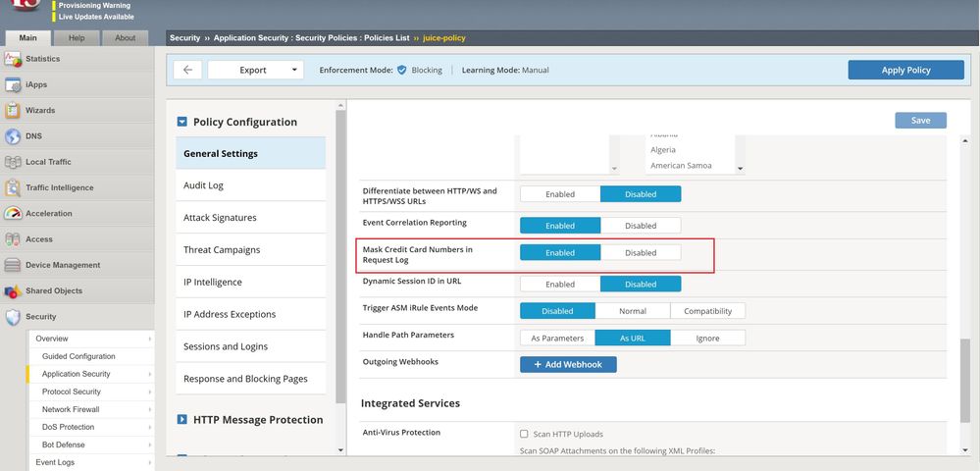Click the juice-policy breadcrumb
980x471 pixels.
click(x=443, y=38)
